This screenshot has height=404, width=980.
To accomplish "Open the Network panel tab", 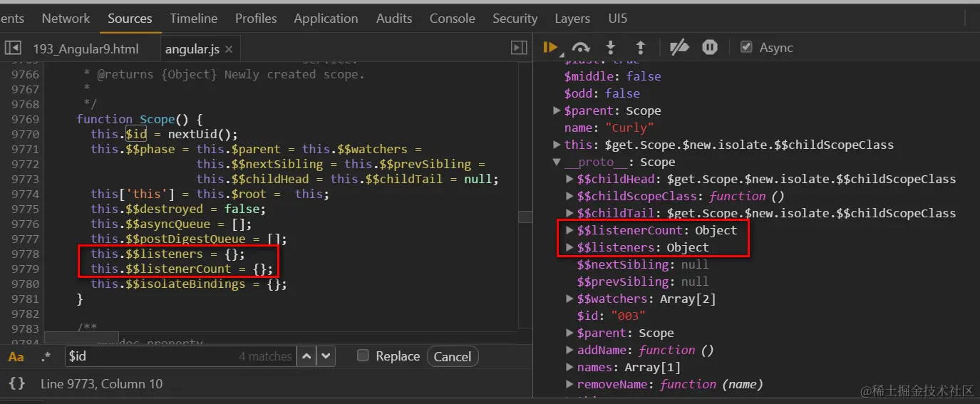I will [x=66, y=19].
